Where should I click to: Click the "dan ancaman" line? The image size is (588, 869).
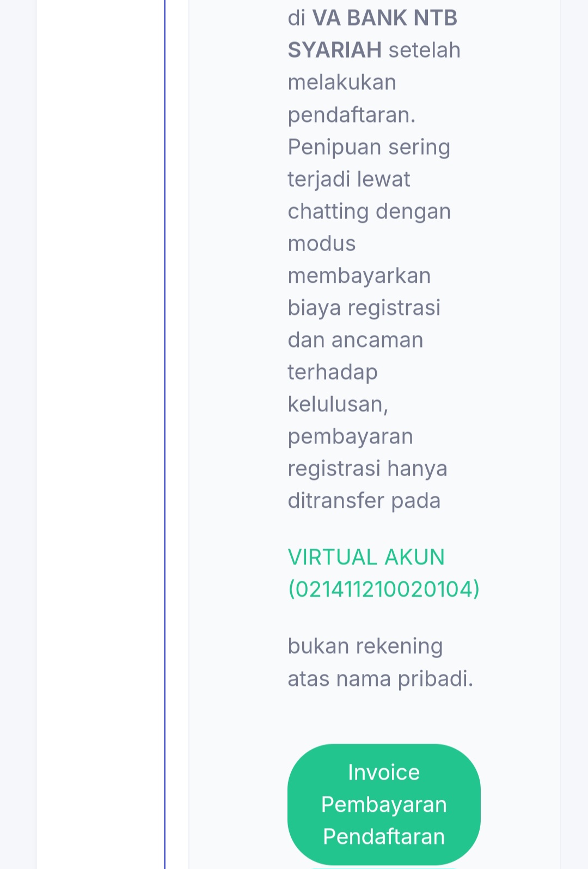(356, 340)
